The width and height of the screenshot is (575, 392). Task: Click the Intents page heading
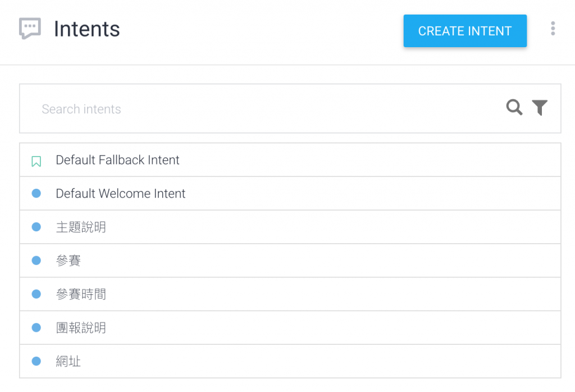pos(87,29)
